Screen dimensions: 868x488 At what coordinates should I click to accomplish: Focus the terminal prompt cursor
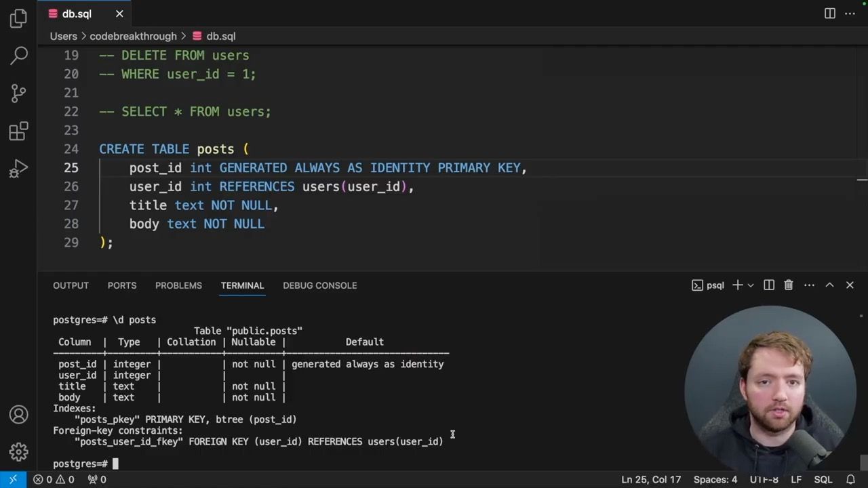point(115,464)
